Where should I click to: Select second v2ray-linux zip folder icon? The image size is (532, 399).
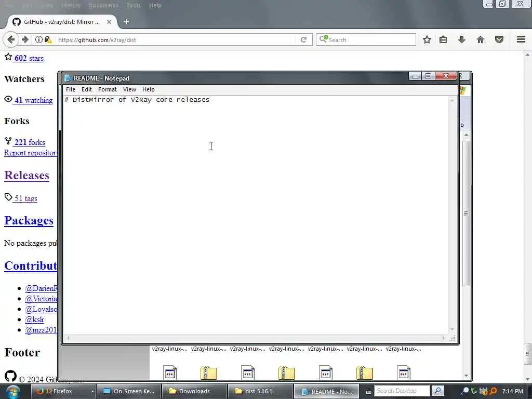(209, 373)
